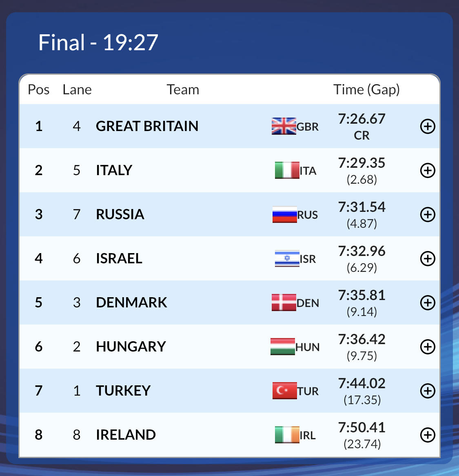Click the Russian flag icon

click(284, 214)
